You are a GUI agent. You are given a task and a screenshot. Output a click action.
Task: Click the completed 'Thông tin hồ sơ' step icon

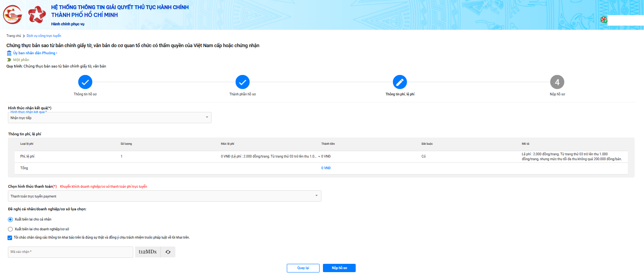(85, 82)
